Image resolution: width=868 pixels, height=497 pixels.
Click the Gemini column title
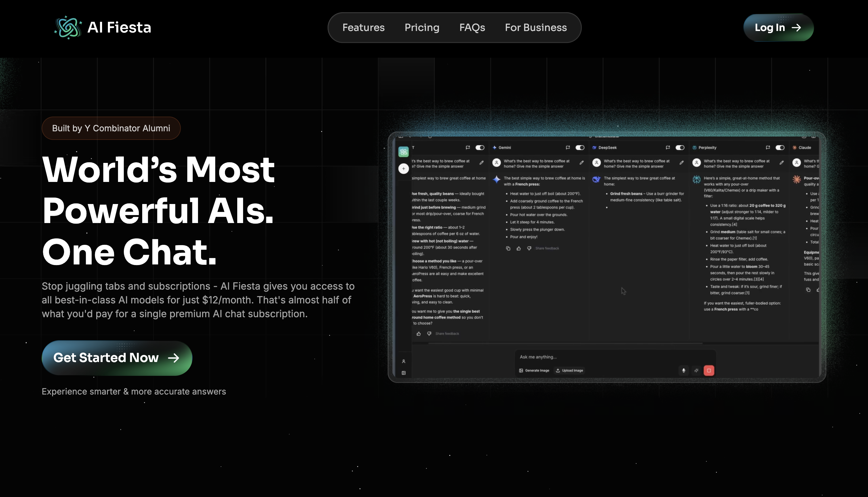tap(504, 148)
